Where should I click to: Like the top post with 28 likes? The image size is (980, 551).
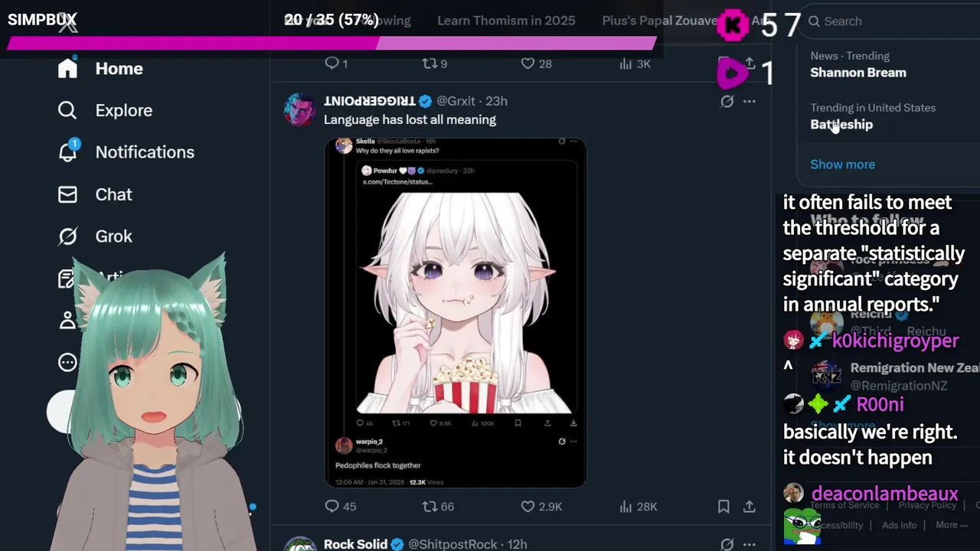pos(536,64)
